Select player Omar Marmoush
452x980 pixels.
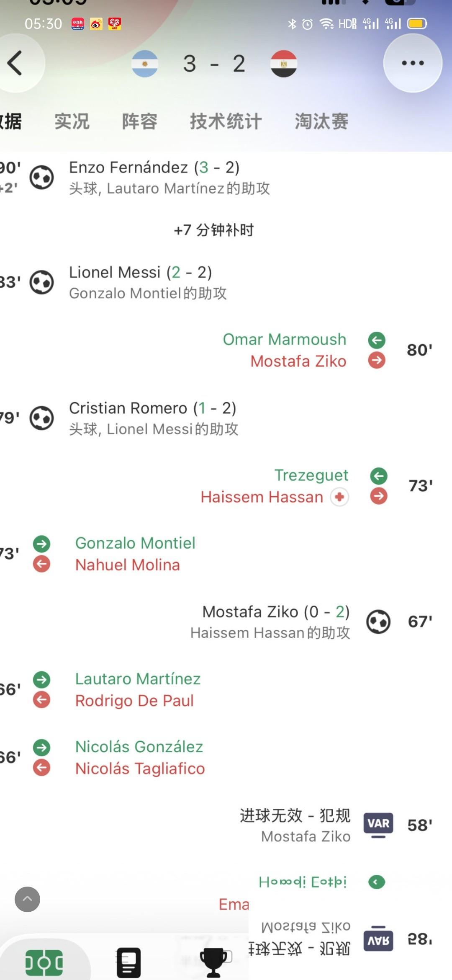click(285, 339)
